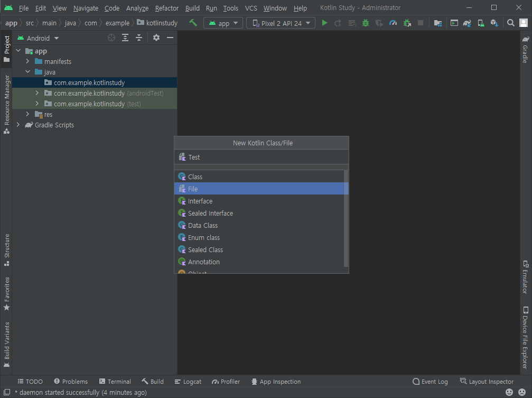The height and width of the screenshot is (398, 532).
Task: Open Project panel settings gear icon
Action: click(x=156, y=38)
